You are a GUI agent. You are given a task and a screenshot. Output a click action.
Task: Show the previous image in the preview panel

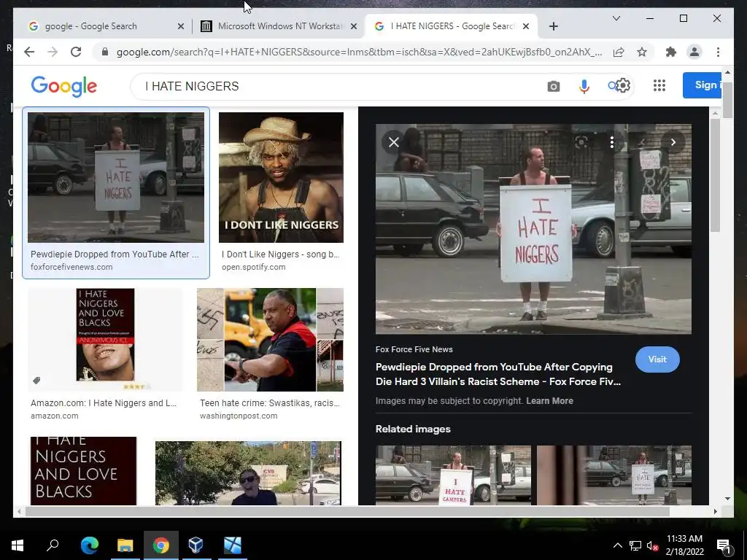coord(642,142)
